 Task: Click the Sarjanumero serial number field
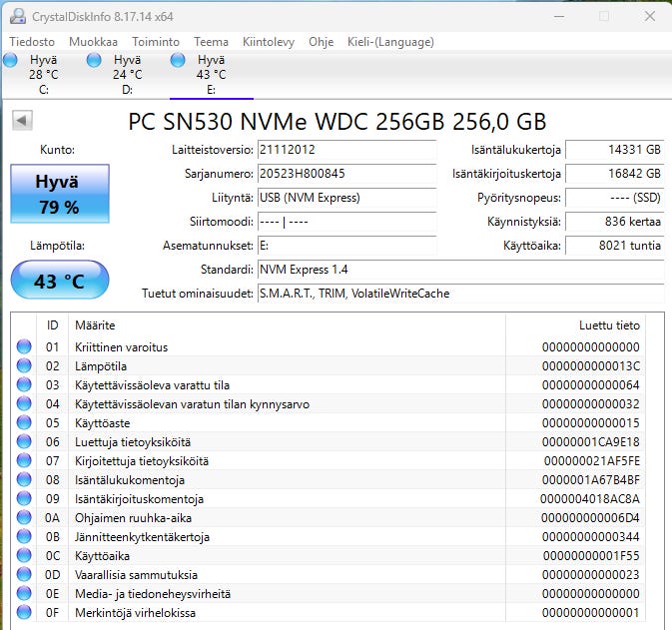click(x=345, y=174)
